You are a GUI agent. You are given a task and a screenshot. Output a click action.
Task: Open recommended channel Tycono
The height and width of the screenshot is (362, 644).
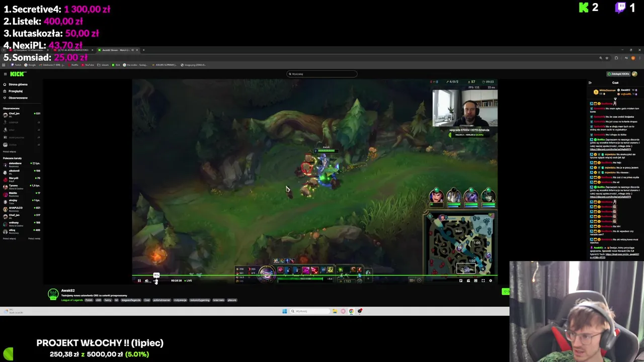point(22,187)
